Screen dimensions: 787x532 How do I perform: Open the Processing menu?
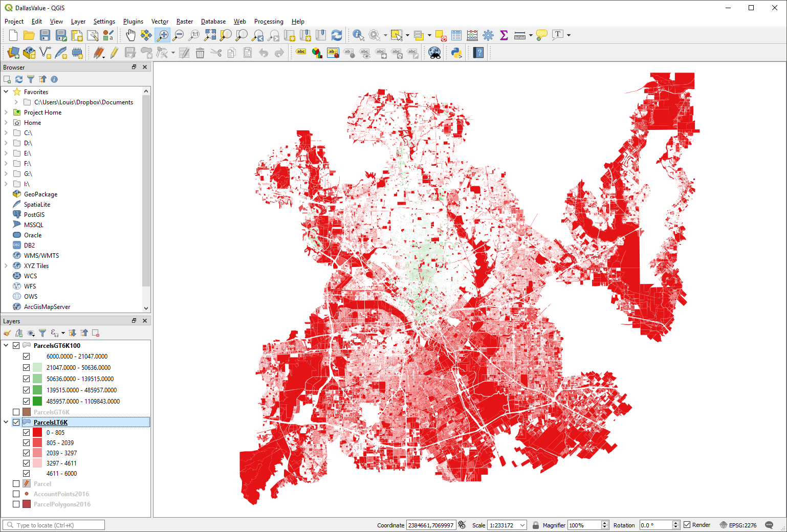tap(269, 21)
